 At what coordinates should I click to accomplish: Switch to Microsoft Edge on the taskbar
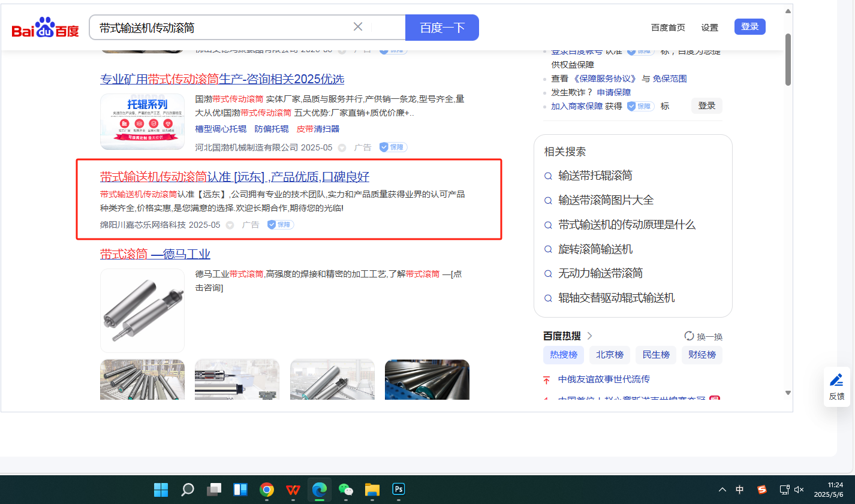tap(320, 490)
